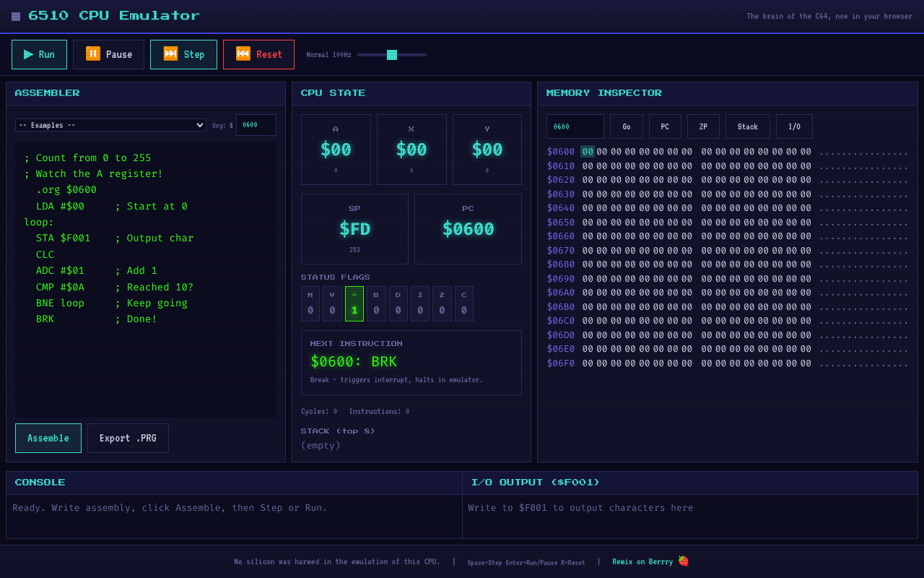The height and width of the screenshot is (578, 924).
Task: Jump memory view to PC
Action: (x=665, y=126)
